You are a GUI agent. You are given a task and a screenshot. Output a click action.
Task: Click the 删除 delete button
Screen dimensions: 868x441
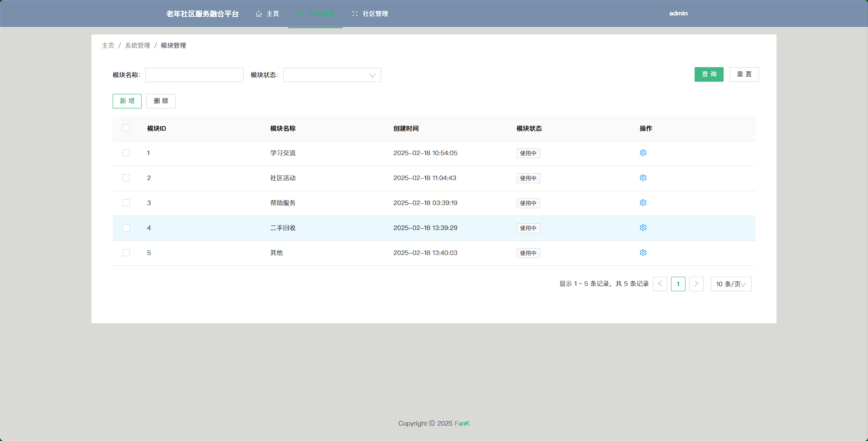[161, 101]
